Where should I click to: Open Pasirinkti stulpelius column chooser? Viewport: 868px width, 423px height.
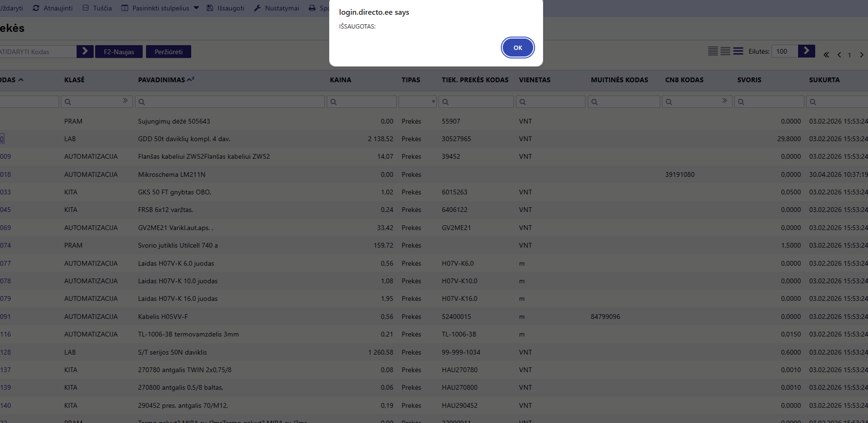pos(160,8)
